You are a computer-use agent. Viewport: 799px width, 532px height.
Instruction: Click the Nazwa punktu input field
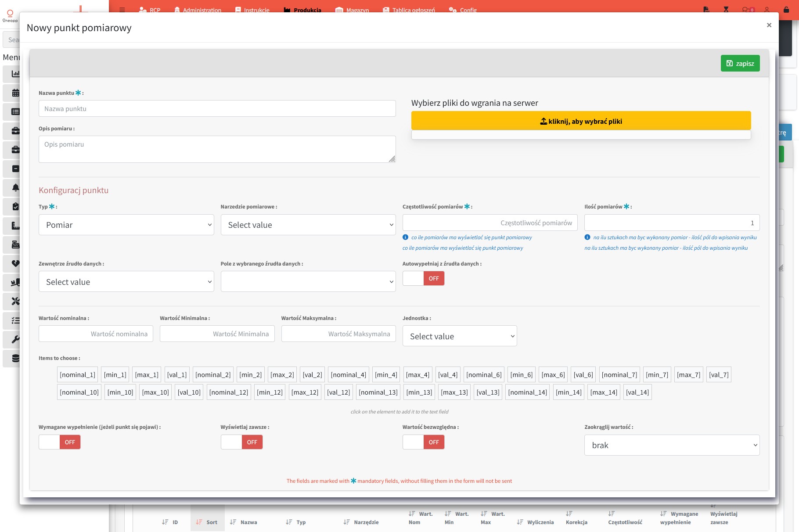pos(217,108)
